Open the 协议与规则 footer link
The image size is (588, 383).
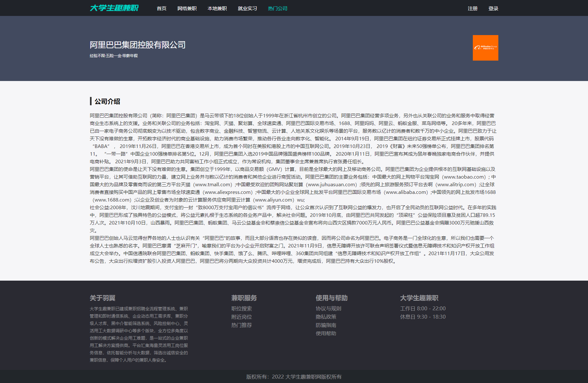click(x=329, y=309)
